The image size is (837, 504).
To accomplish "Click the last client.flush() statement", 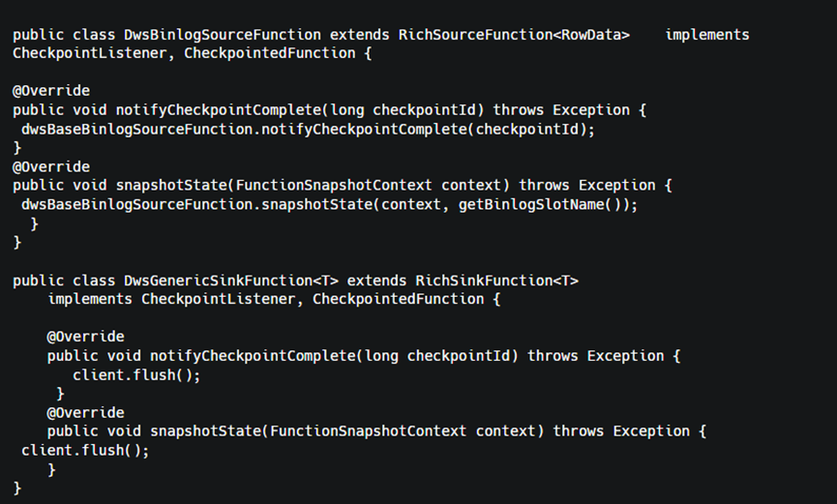I will pyautogui.click(x=85, y=451).
